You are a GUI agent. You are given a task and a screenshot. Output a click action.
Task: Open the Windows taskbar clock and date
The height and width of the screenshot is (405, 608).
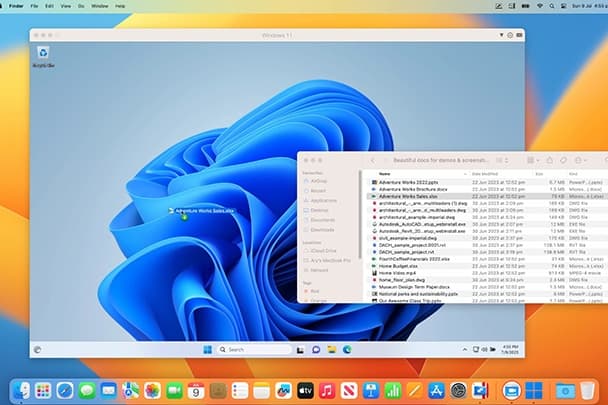[x=510, y=350]
